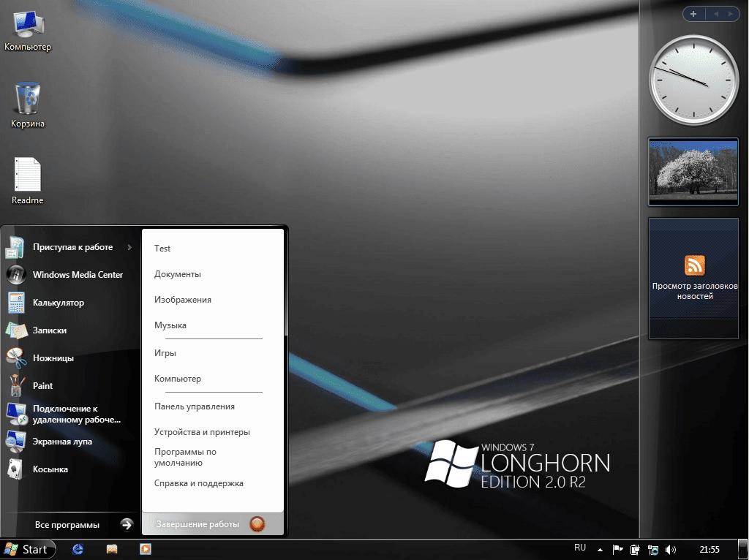
Task: Show hidden tray icons arrow
Action: pyautogui.click(x=600, y=550)
